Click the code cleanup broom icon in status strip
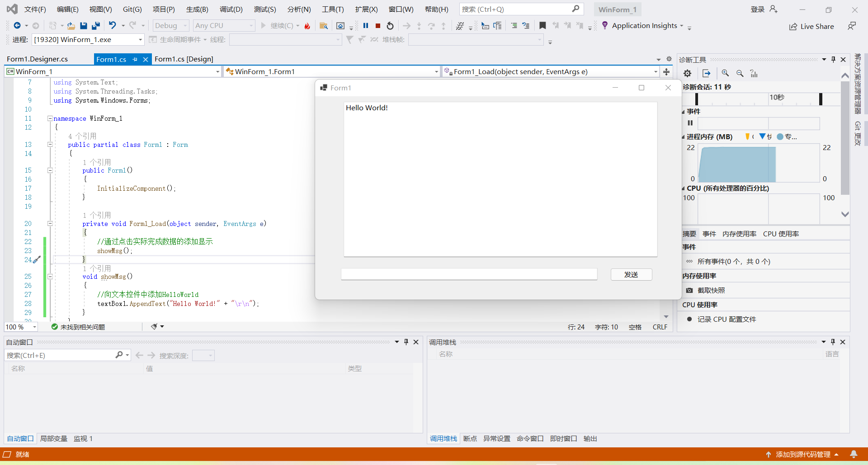The image size is (868, 465). (x=155, y=326)
